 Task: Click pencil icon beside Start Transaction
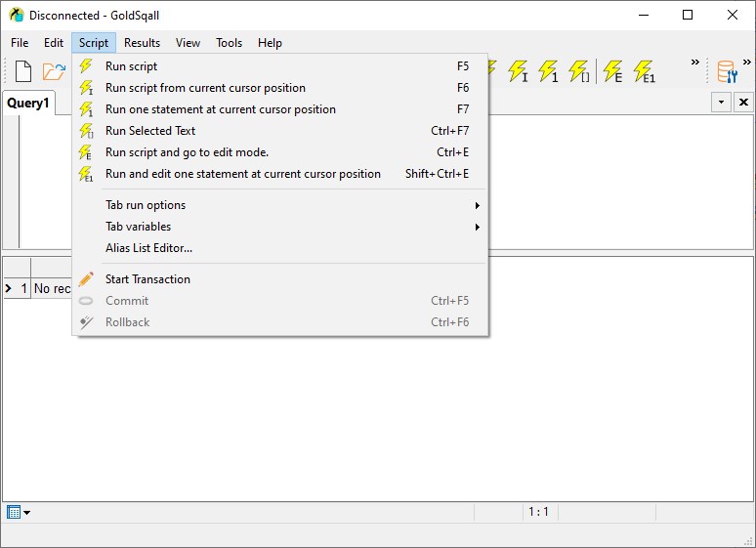coord(86,278)
